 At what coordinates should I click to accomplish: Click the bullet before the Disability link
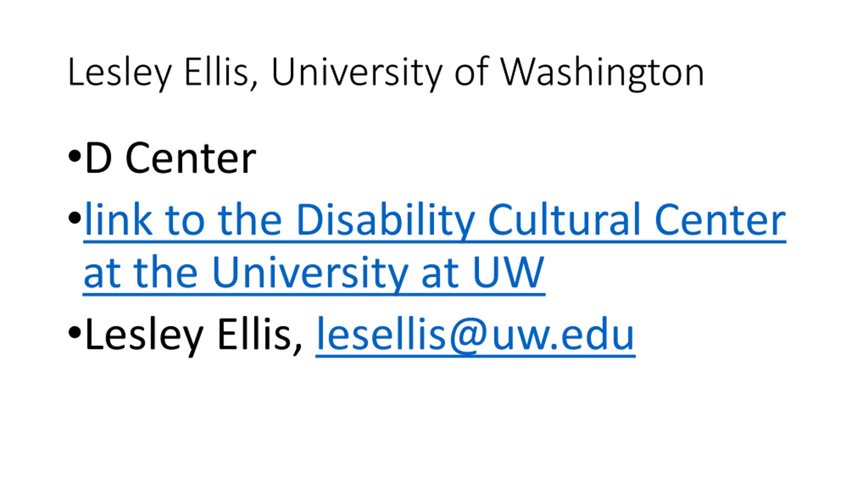pyautogui.click(x=74, y=218)
